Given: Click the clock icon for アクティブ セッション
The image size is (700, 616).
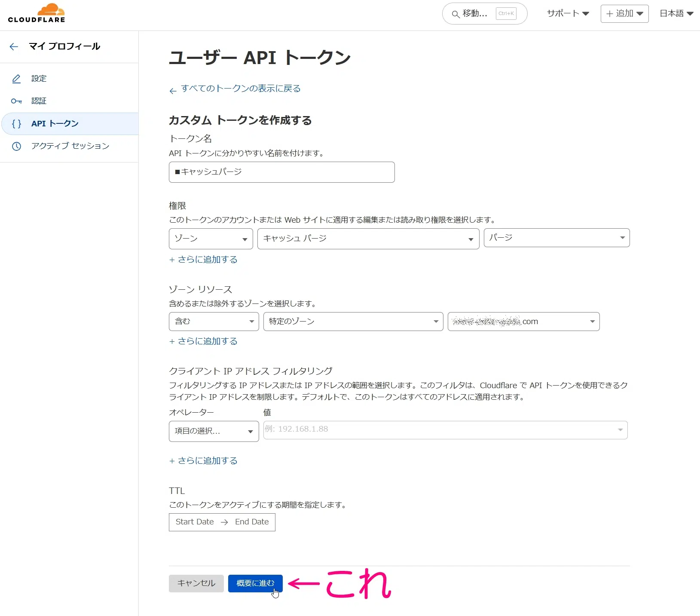Looking at the screenshot, I should coord(16,146).
